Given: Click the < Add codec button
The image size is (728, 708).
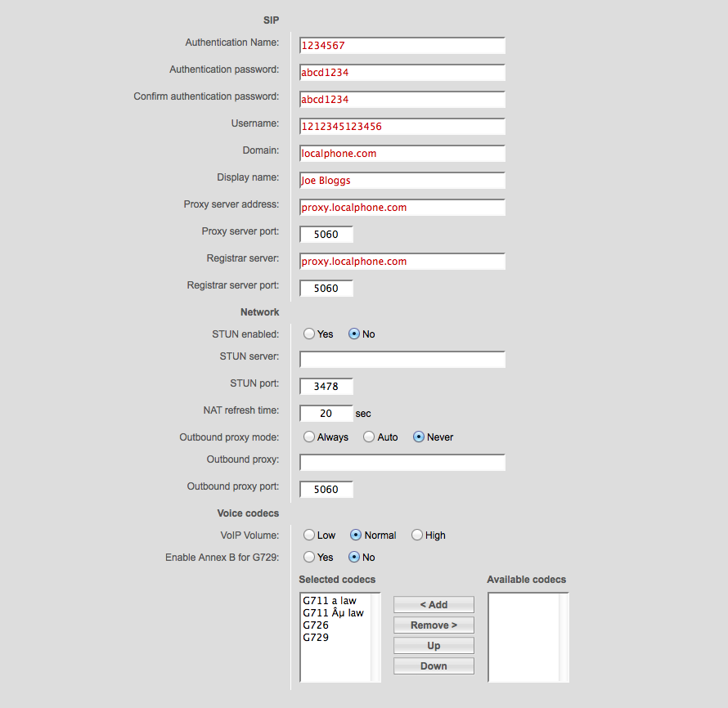Looking at the screenshot, I should point(434,604).
